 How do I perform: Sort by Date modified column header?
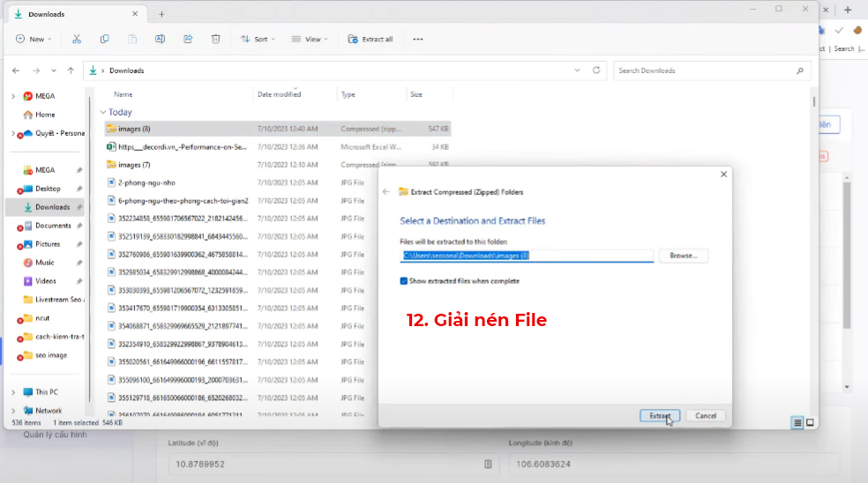pos(279,94)
